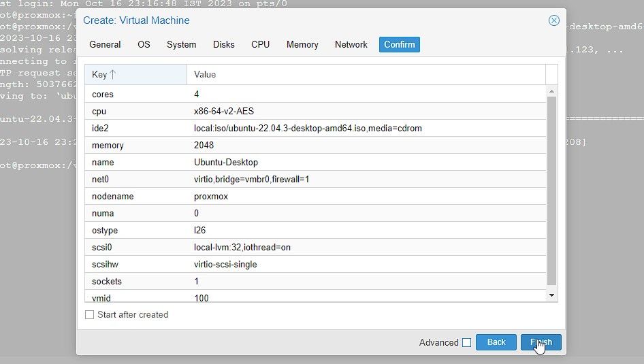This screenshot has height=364, width=644.
Task: Open the Disks tab
Action: coord(223,45)
